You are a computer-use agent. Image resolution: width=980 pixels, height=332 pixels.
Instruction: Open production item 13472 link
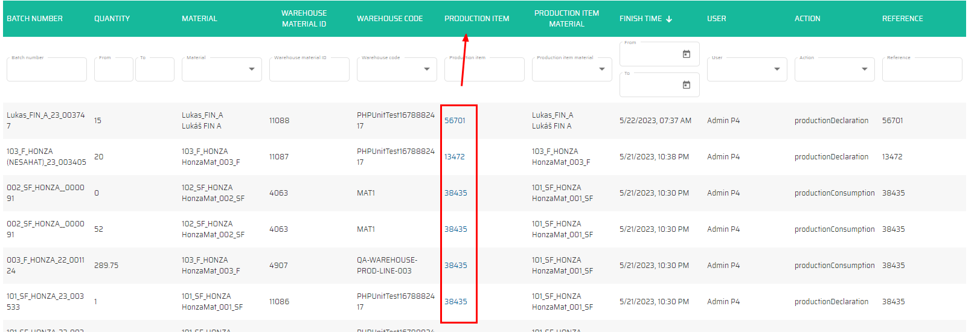coord(454,157)
